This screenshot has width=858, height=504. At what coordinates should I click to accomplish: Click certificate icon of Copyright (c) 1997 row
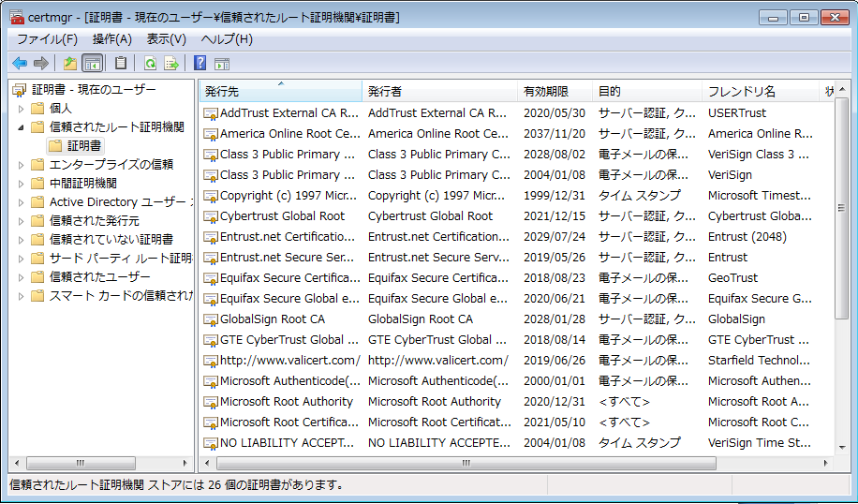pyautogui.click(x=211, y=196)
